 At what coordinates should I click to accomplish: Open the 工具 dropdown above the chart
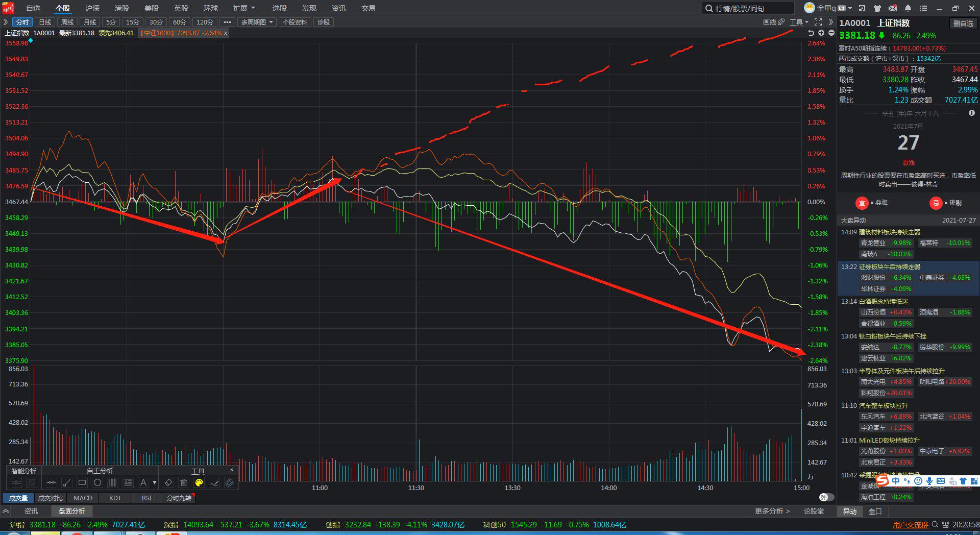799,22
